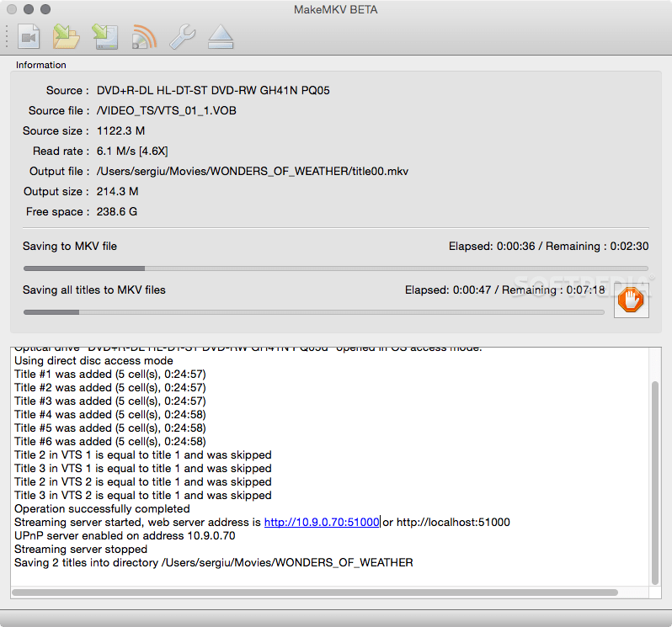Click log line 'Title #2 was added'
The image size is (672, 627).
(x=110, y=387)
